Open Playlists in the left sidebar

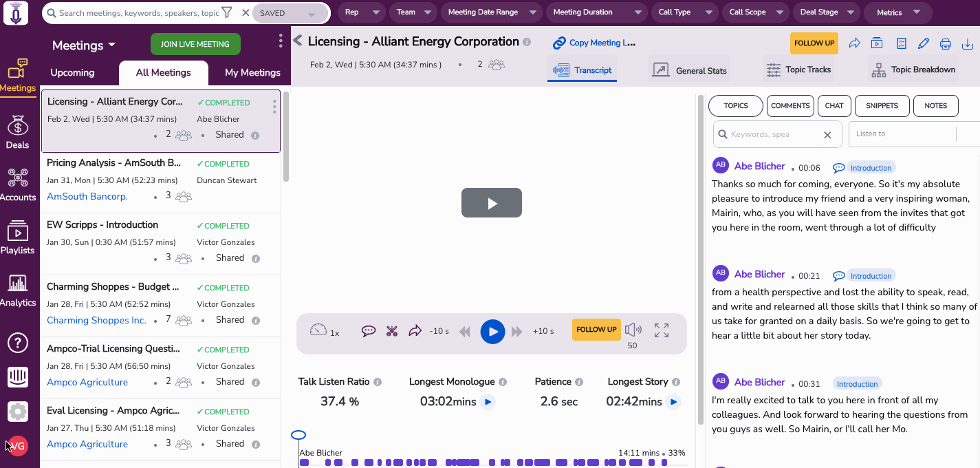click(18, 237)
